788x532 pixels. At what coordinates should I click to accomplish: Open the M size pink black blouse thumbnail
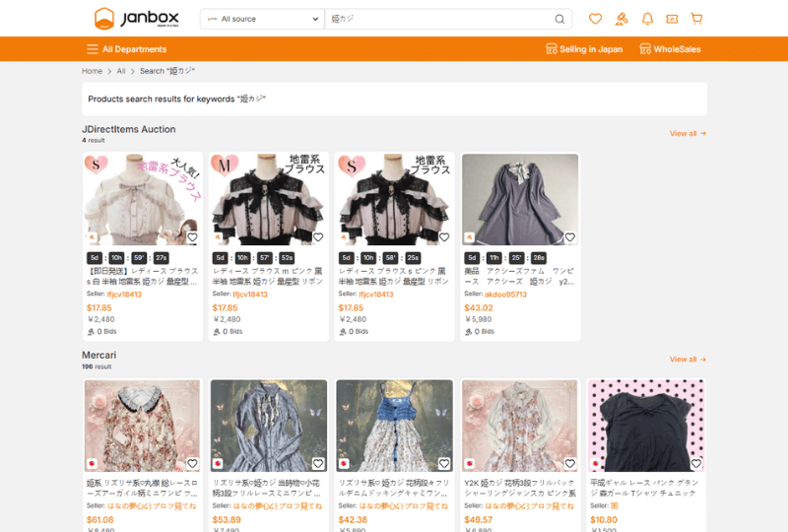[x=269, y=199]
